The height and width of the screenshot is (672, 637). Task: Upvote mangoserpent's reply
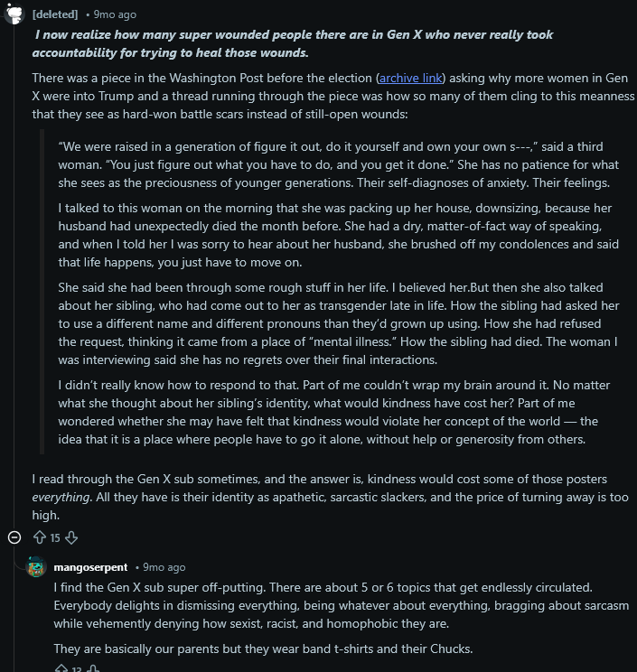click(x=61, y=668)
